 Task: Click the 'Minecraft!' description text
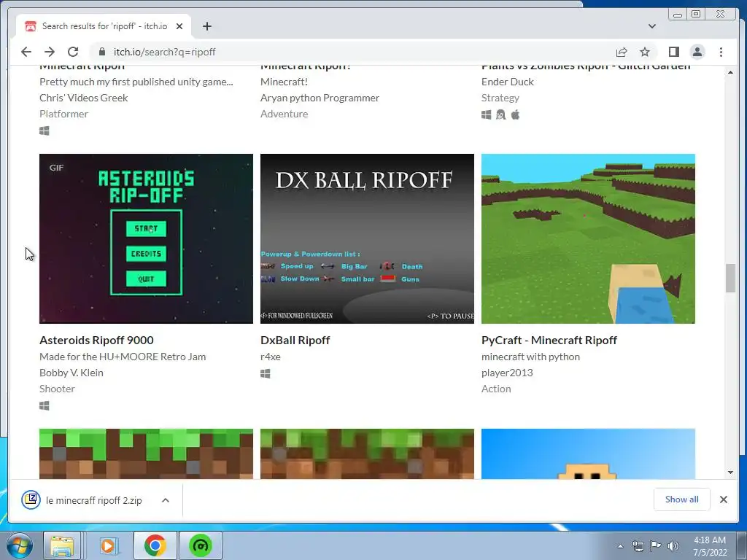(285, 82)
